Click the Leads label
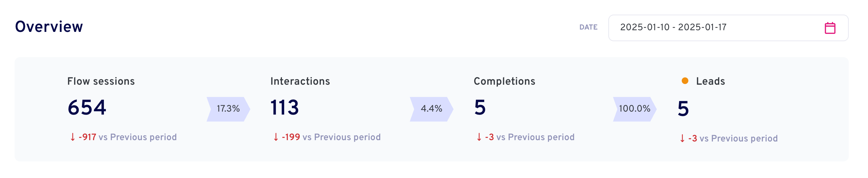The height and width of the screenshot is (178, 868). pyautogui.click(x=710, y=81)
